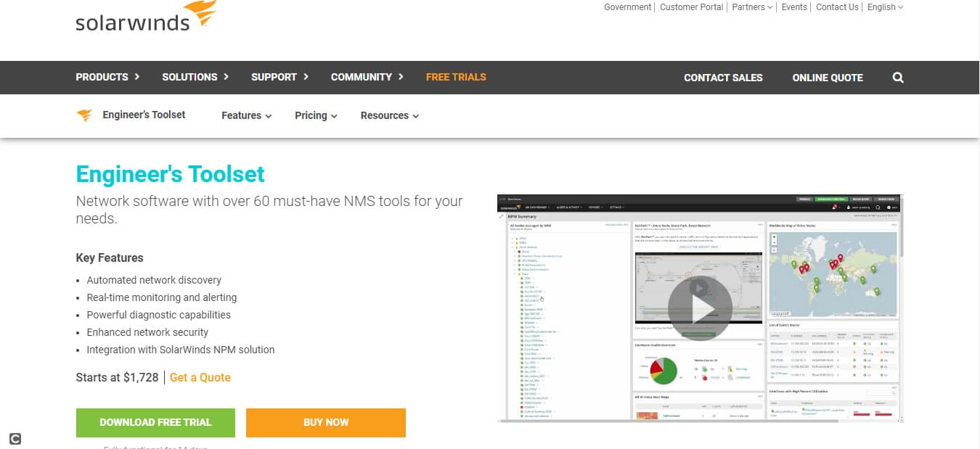Click the C icon in bottom-left corner
Viewport: 980px width, 449px height.
point(15,439)
